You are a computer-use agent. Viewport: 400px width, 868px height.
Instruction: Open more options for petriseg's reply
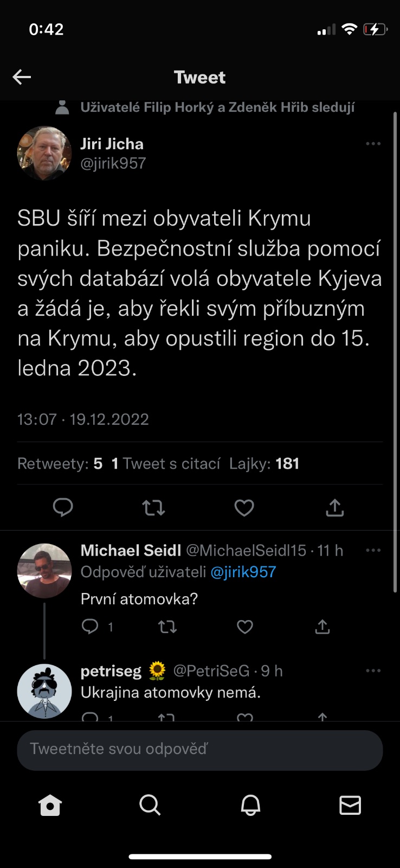tap(373, 671)
